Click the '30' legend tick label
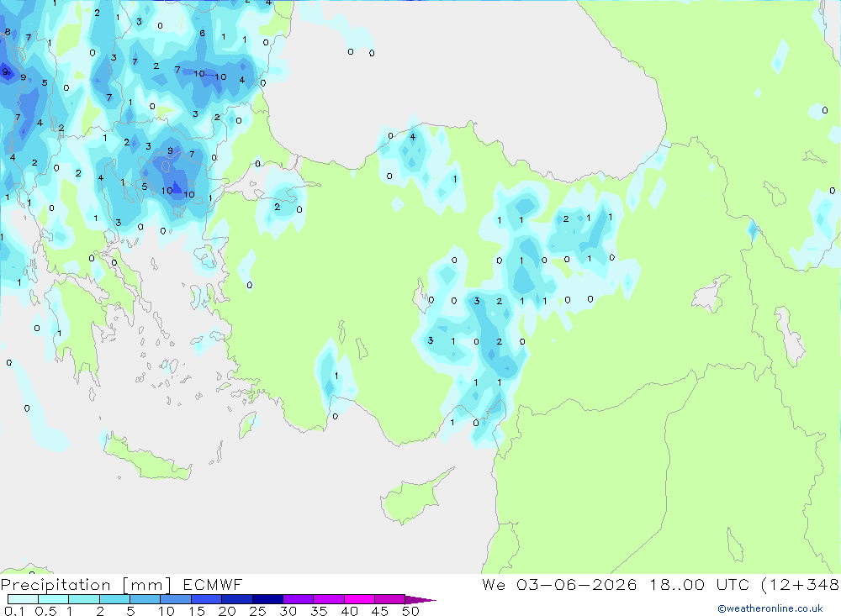Image resolution: width=841 pixels, height=616 pixels. pyautogui.click(x=288, y=611)
